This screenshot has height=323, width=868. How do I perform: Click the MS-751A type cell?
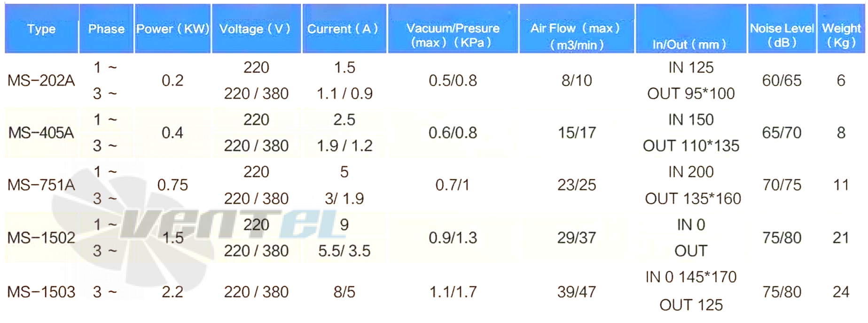pyautogui.click(x=41, y=185)
